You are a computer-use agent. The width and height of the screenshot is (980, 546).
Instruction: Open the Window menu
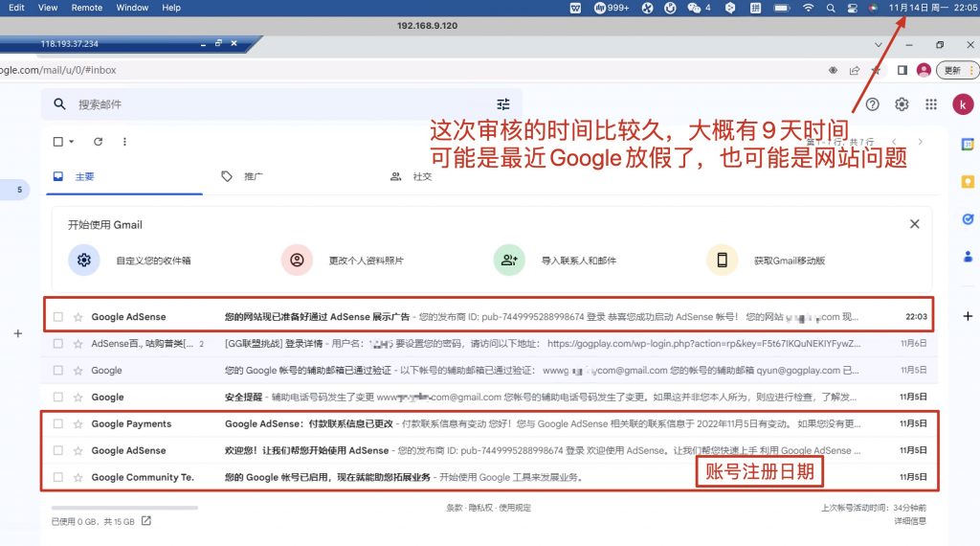pos(132,8)
